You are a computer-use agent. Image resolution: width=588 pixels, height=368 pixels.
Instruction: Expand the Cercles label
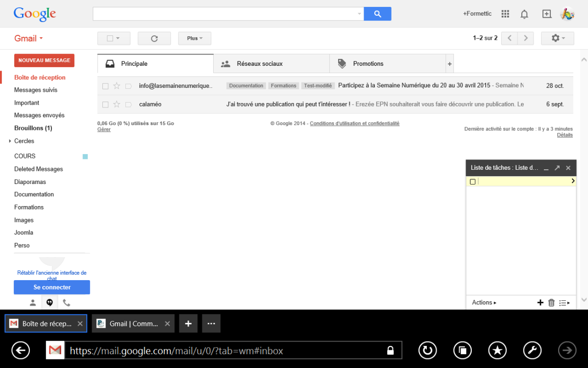[x=10, y=141]
